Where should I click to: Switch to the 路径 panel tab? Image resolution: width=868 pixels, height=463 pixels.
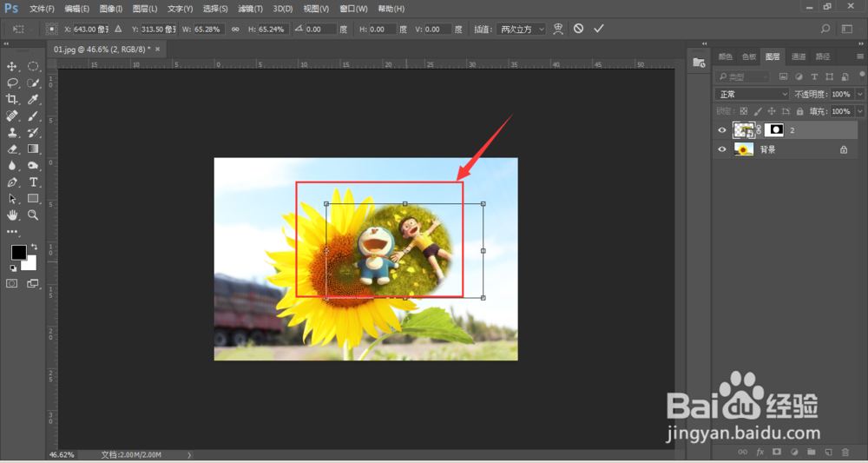pyautogui.click(x=823, y=56)
